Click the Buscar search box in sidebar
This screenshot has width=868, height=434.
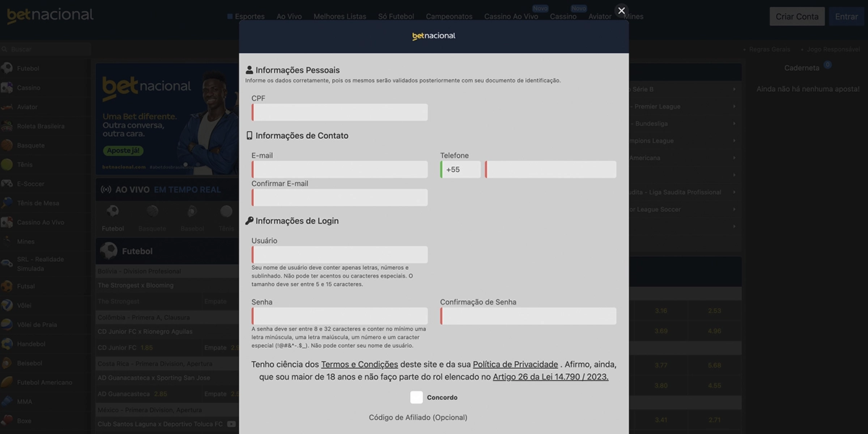point(46,49)
